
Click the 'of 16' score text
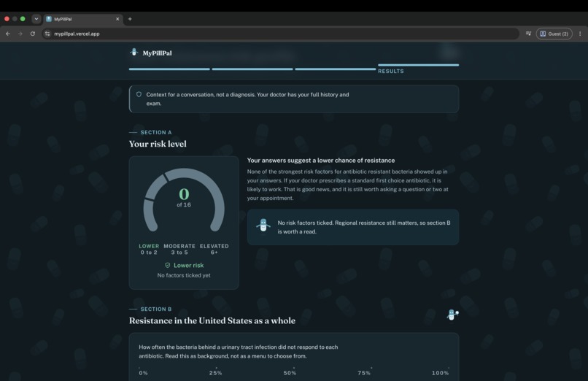(184, 205)
